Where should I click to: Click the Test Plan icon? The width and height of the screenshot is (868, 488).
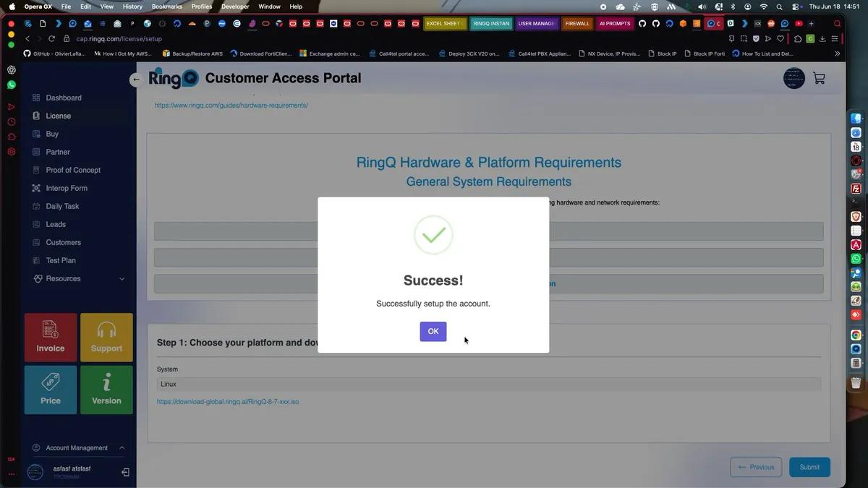[36, 260]
